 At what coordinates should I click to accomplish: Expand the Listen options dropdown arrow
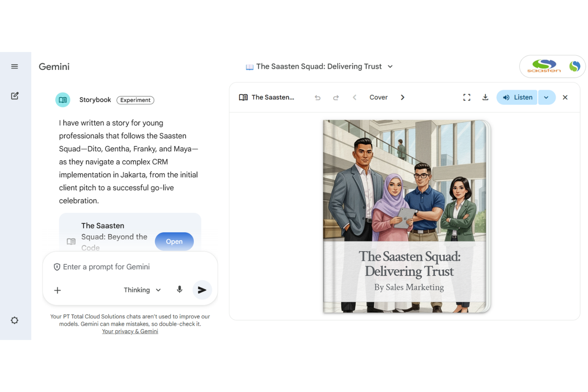coord(546,98)
